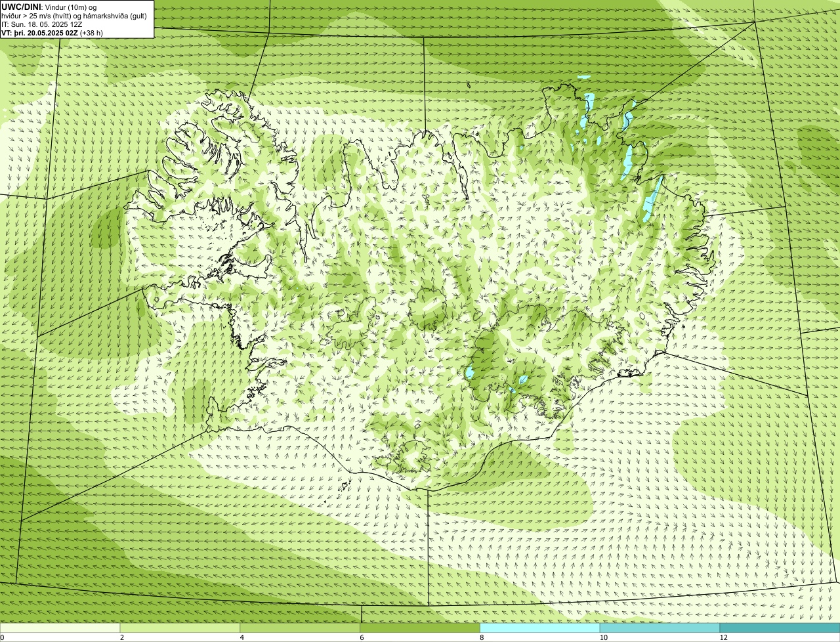Click the '4' scale tick label

tap(242, 637)
